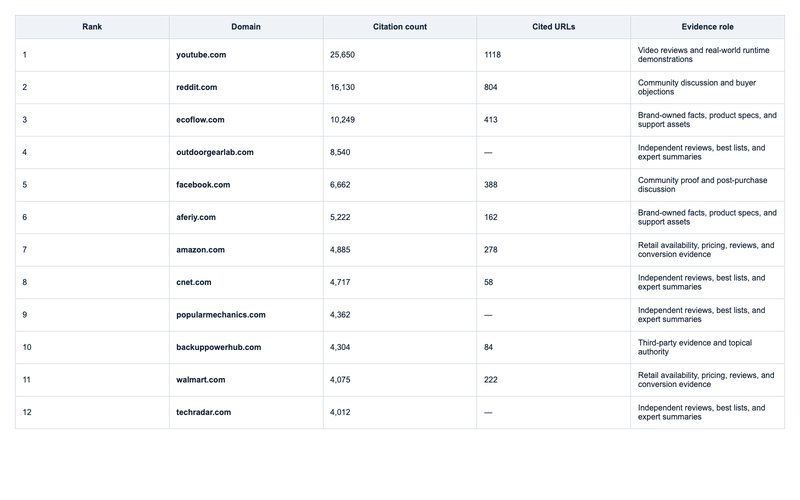Click rank 1 in youtube.com row
The image size is (800, 500).
click(x=24, y=55)
